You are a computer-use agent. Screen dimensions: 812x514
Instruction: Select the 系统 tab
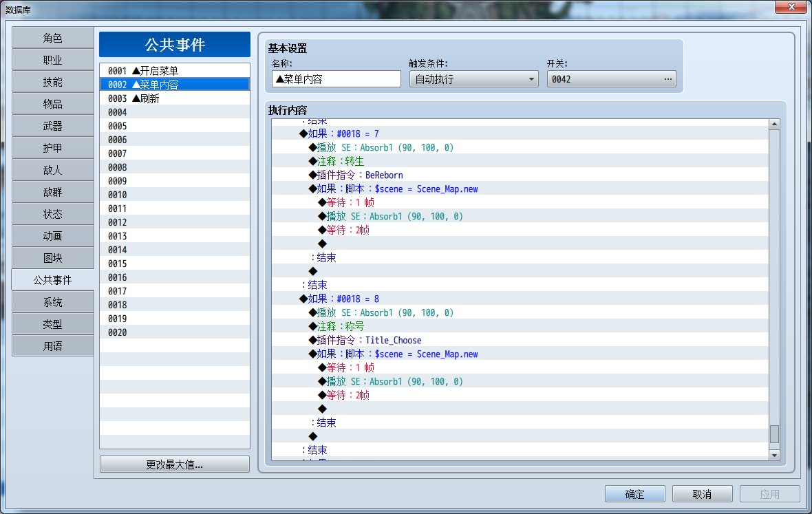53,302
